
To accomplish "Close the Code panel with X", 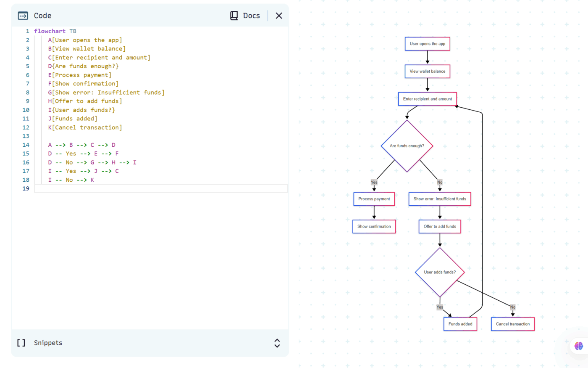I will [x=279, y=16].
